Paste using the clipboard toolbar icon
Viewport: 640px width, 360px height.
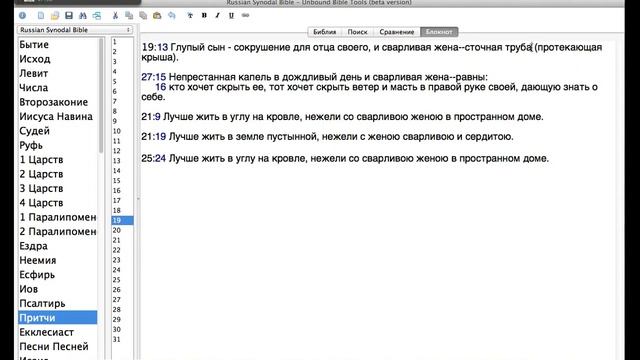point(157,16)
